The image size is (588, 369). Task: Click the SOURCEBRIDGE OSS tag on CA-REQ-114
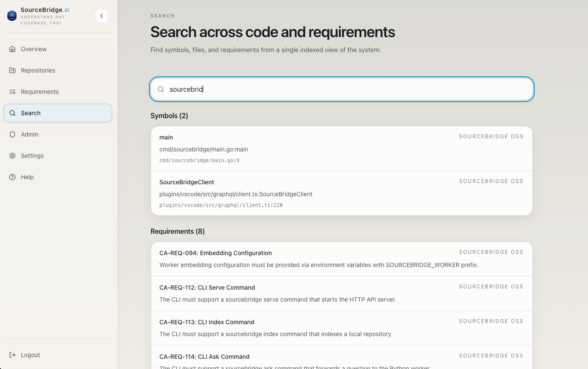[x=491, y=356]
